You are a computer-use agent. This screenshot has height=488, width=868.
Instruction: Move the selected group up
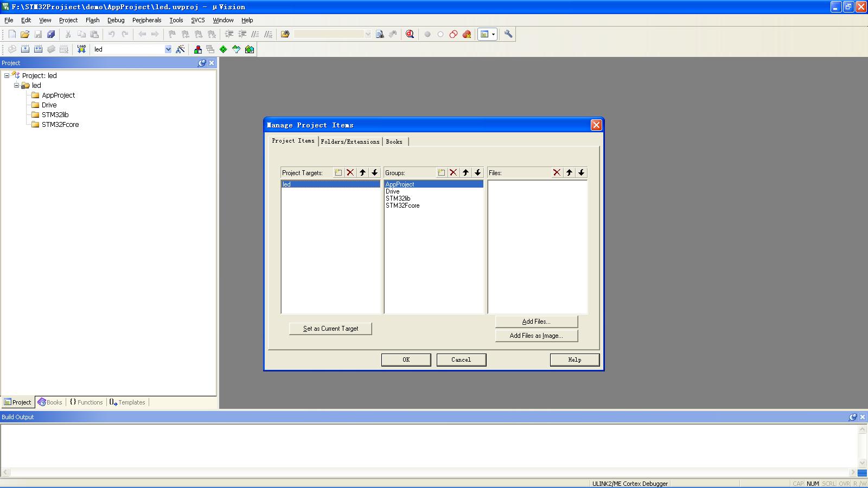pos(465,172)
